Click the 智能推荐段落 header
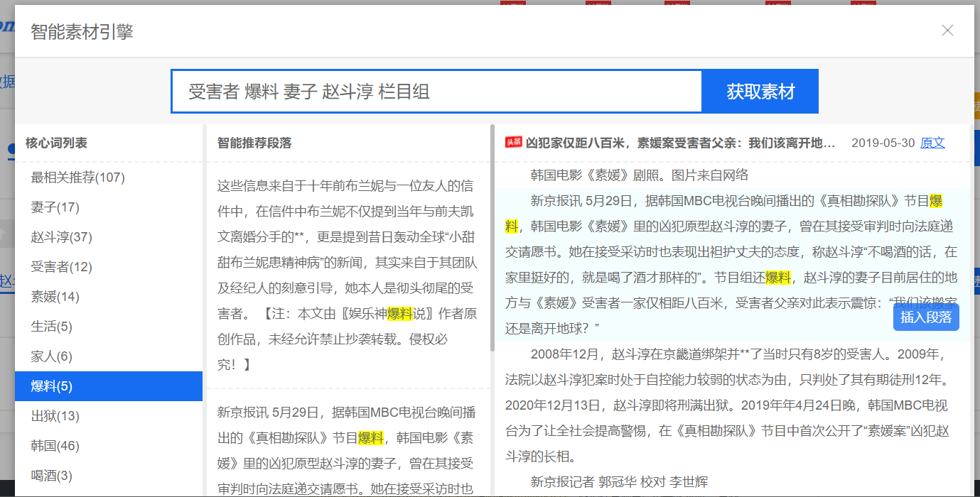The width and height of the screenshot is (980, 497). point(254,143)
